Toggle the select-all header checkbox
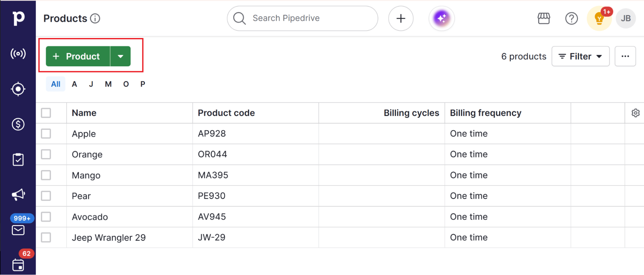 pos(46,113)
